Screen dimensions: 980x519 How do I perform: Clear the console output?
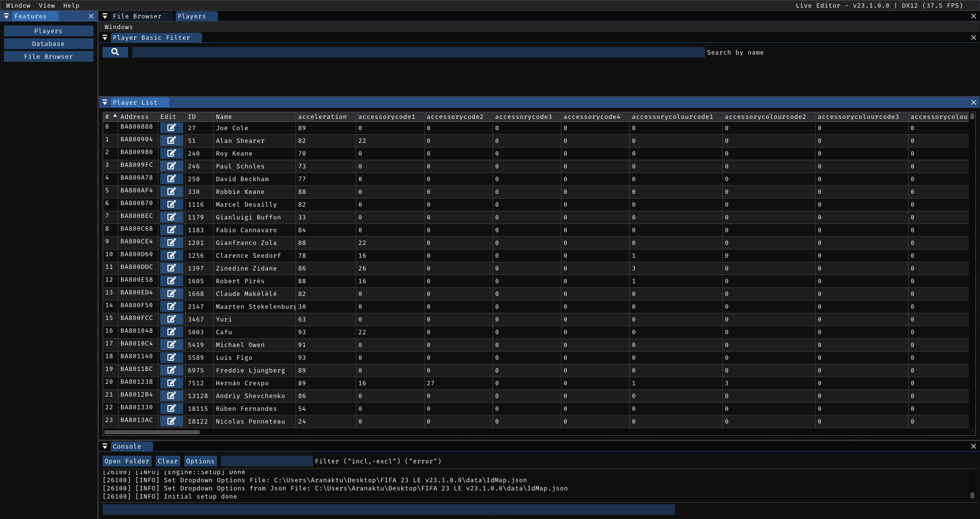click(168, 461)
